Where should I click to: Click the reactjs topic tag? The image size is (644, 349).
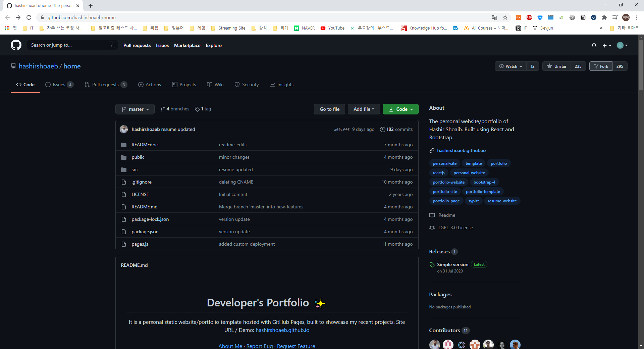pos(438,173)
